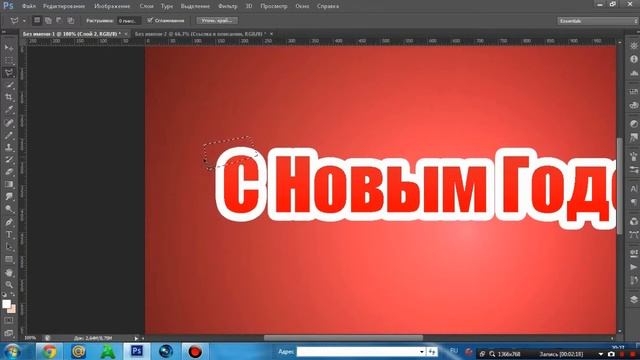Close the first document tab
This screenshot has width=640, height=360.
[x=126, y=34]
